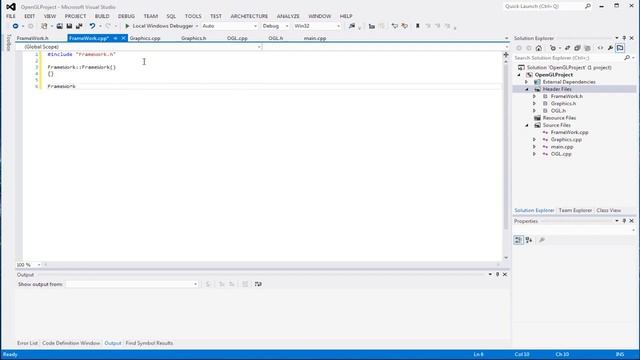This screenshot has width=640, height=360.
Task: Switch to the Error List tab
Action: (x=27, y=343)
